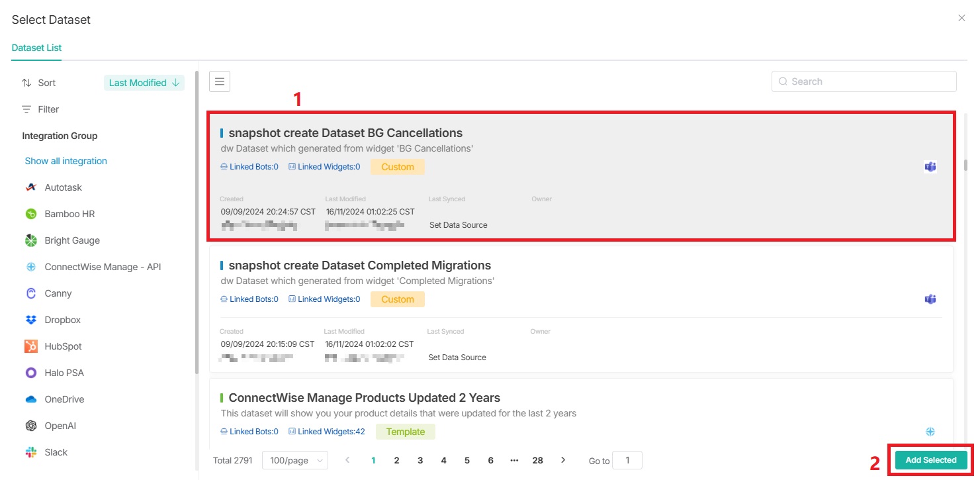Switch to the Dataset List tab
This screenshot has width=980, height=480.
[36, 48]
